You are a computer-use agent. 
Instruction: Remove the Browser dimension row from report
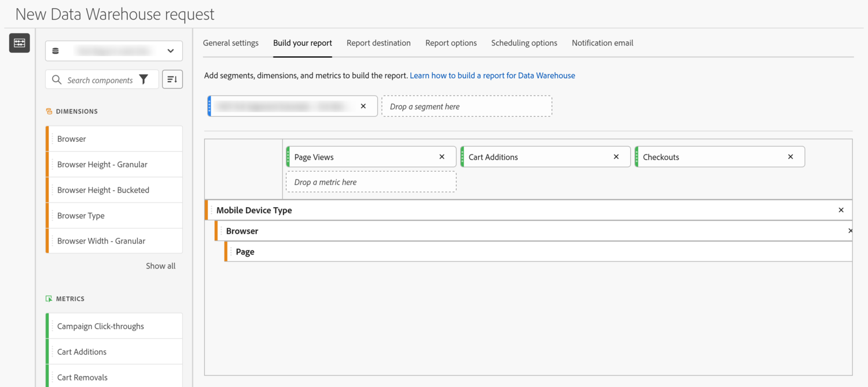tap(850, 231)
